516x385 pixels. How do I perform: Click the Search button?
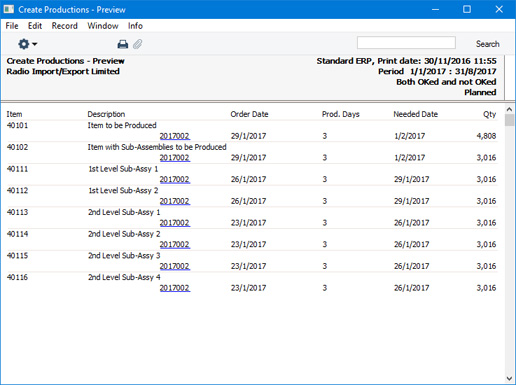click(x=487, y=44)
